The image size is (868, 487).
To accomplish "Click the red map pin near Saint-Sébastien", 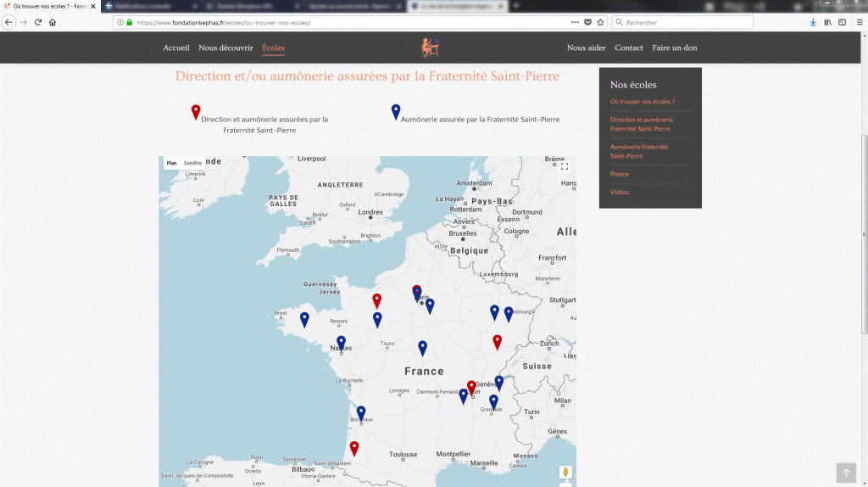I will [354, 448].
